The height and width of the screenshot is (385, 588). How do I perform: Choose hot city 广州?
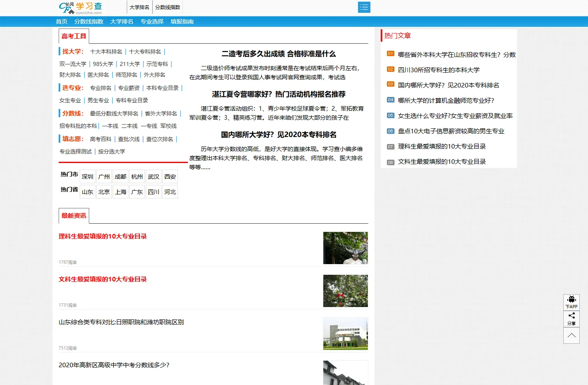104,177
